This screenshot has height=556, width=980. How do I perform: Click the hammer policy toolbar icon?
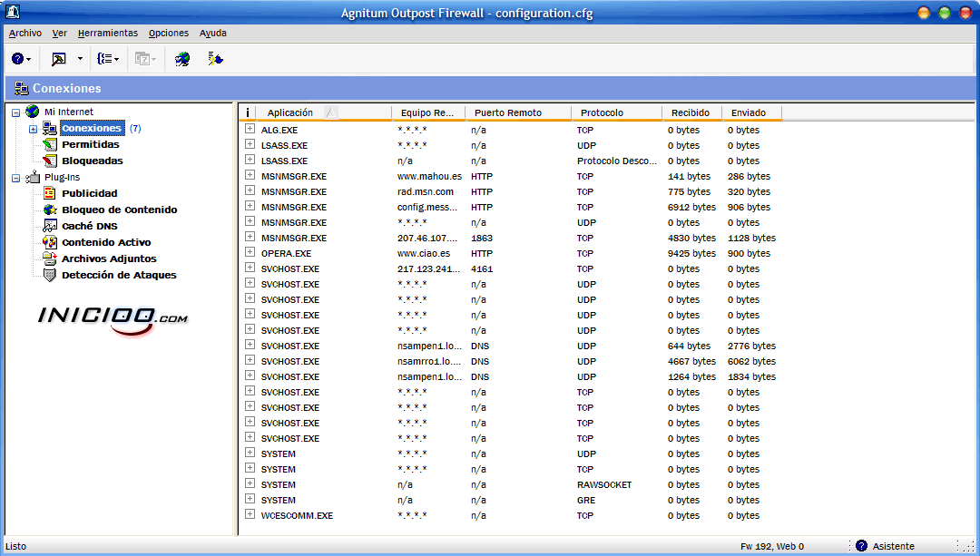59,59
